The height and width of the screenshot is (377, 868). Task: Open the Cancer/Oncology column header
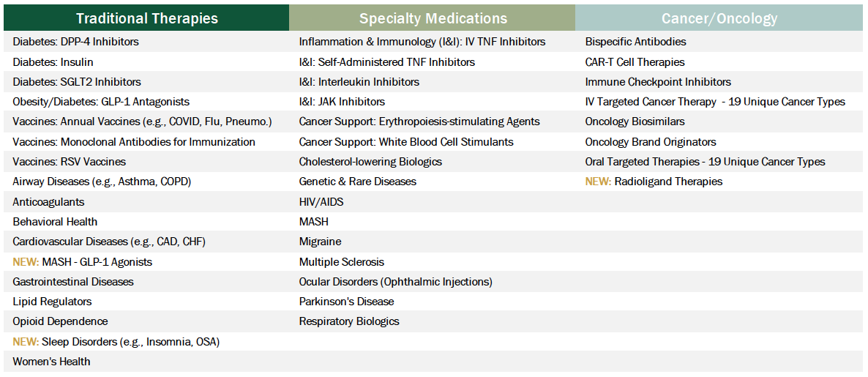coord(719,18)
